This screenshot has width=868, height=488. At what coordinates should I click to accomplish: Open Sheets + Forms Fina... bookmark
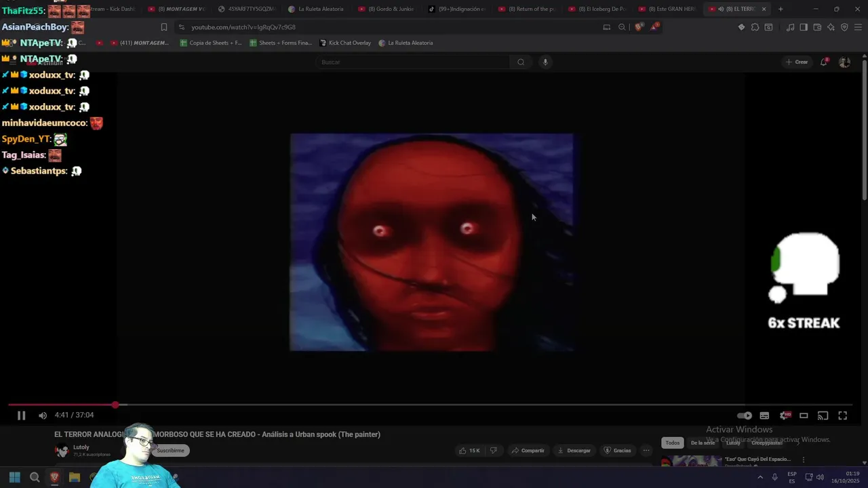pyautogui.click(x=281, y=43)
